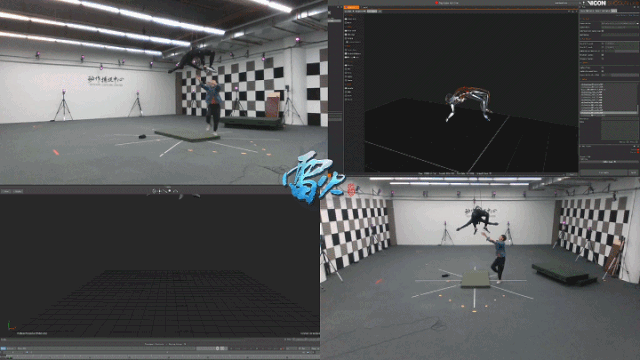This screenshot has width=640, height=360.
Task: Click the middle icon in the grid viewport toolbar
Action: (x=165, y=191)
